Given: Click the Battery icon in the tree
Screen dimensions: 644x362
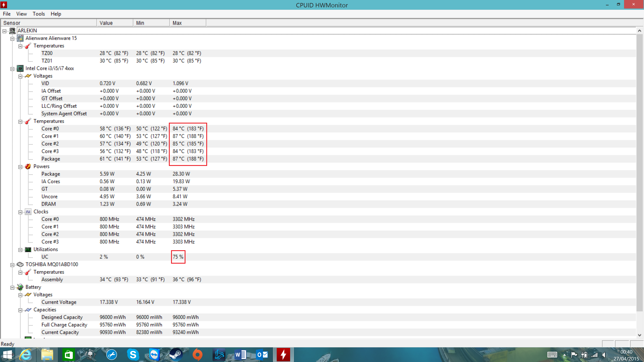Looking at the screenshot, I should pyautogui.click(x=20, y=287).
